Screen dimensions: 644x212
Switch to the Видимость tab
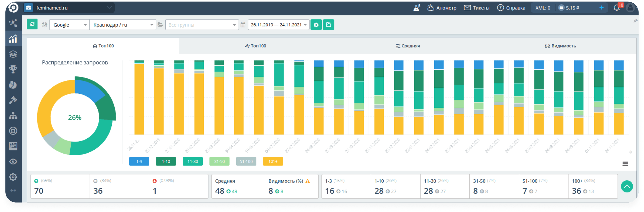point(560,46)
